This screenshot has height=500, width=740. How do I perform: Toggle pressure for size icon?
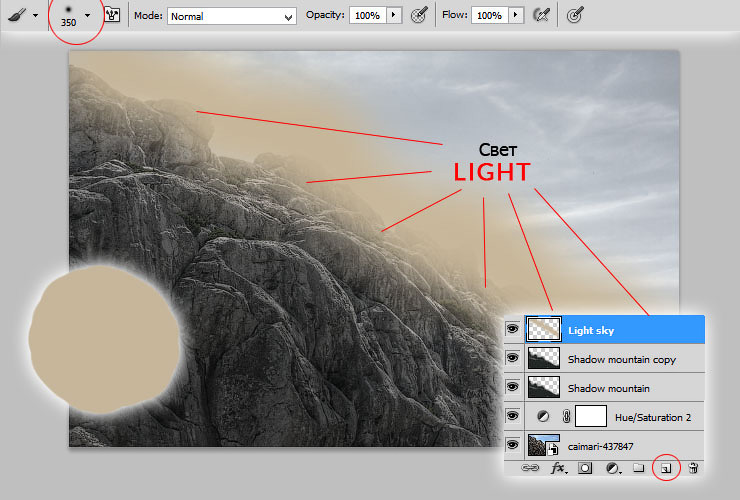point(575,15)
